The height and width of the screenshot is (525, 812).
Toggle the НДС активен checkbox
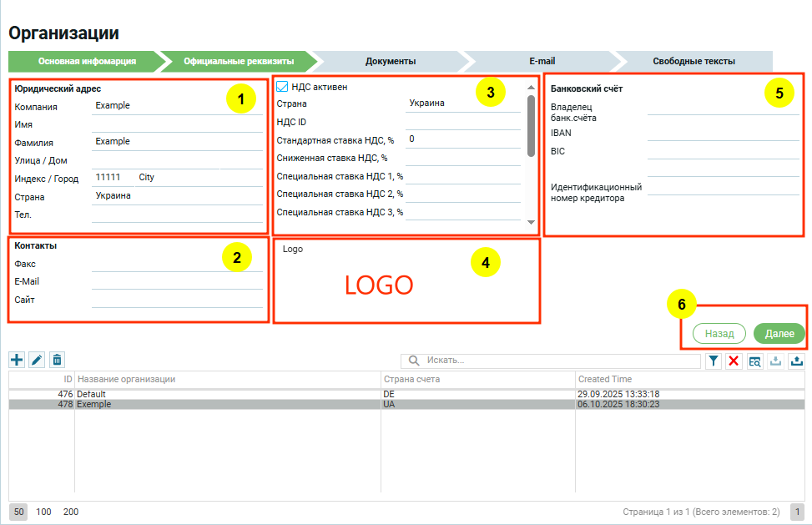tap(282, 86)
